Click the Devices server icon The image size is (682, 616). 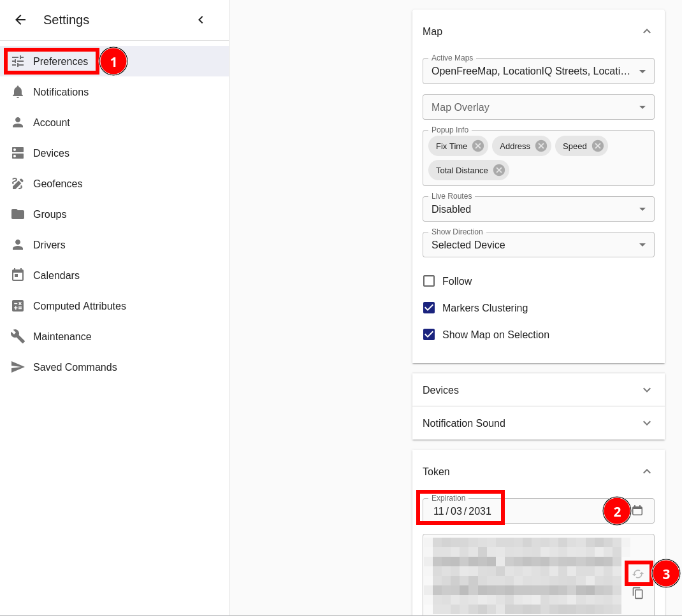point(18,153)
